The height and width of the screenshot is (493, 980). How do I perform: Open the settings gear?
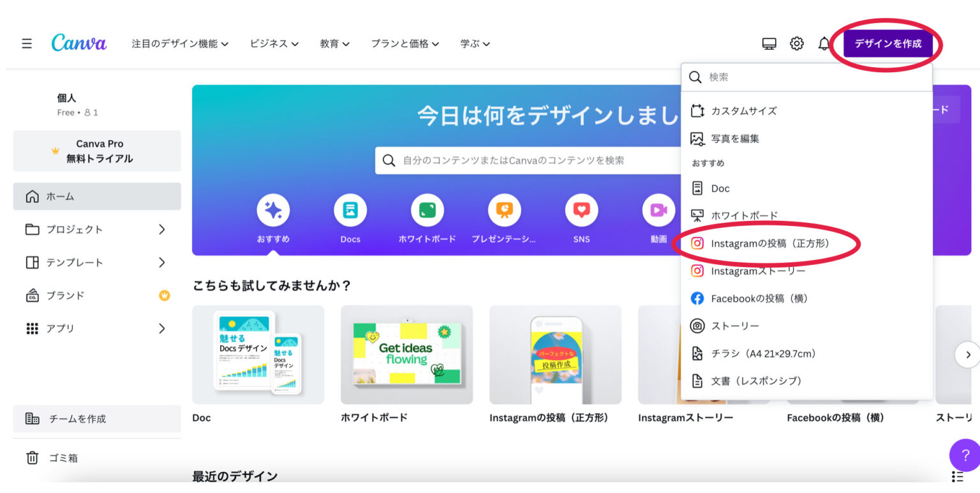[x=796, y=43]
